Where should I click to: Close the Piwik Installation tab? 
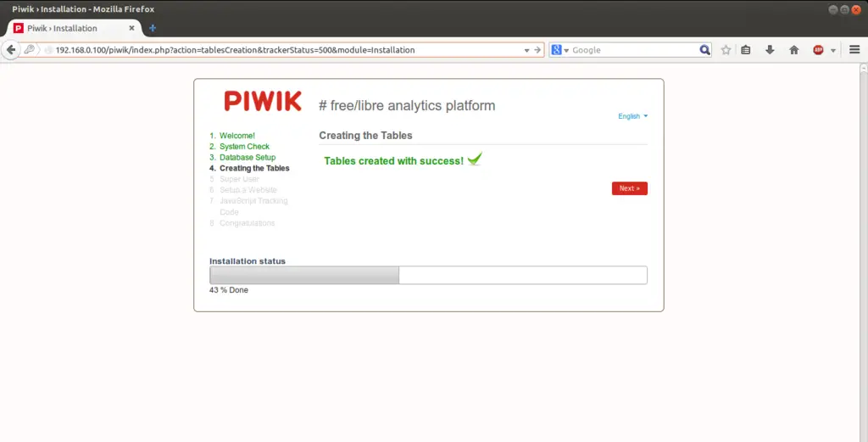(x=131, y=28)
